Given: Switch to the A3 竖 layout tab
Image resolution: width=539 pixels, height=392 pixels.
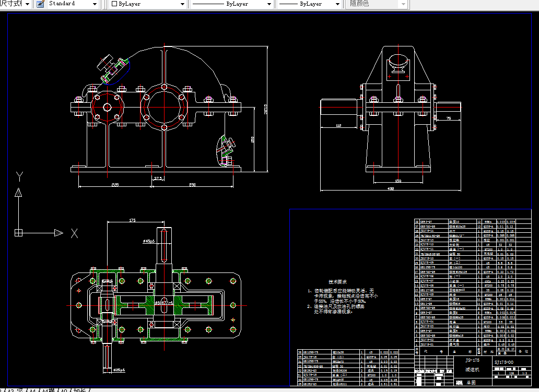Looking at the screenshot, I should (16, 390).
